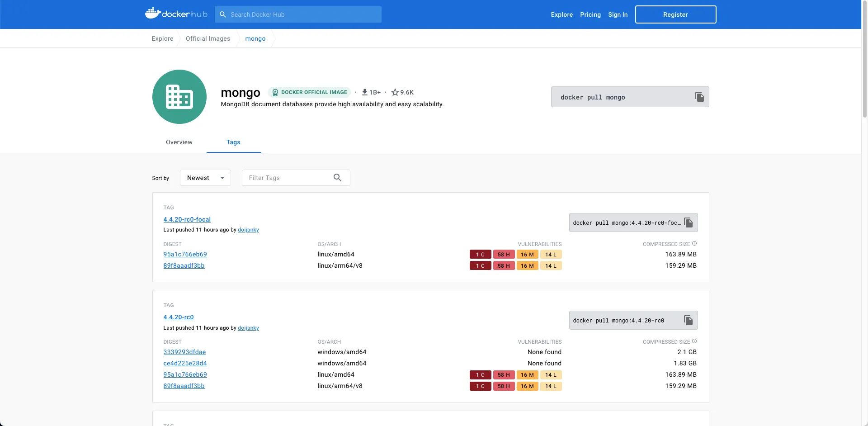Switch to the Overview tab
The width and height of the screenshot is (868, 426).
pos(179,142)
